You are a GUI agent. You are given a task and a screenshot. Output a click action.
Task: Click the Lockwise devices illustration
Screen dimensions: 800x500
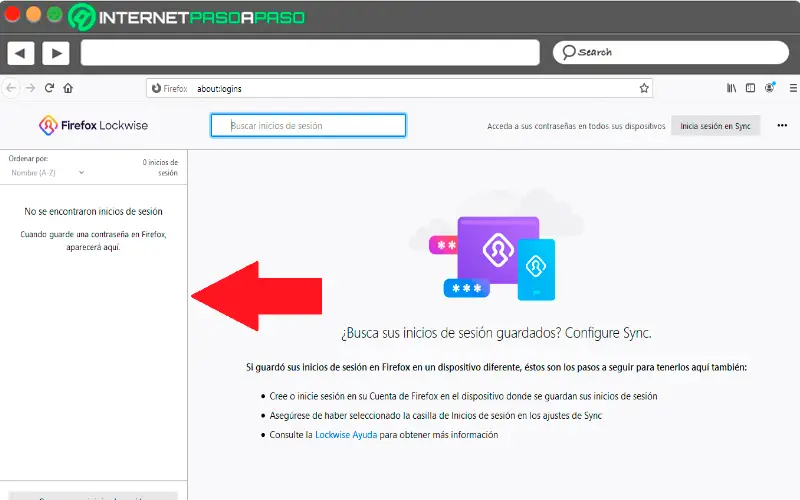(x=496, y=247)
